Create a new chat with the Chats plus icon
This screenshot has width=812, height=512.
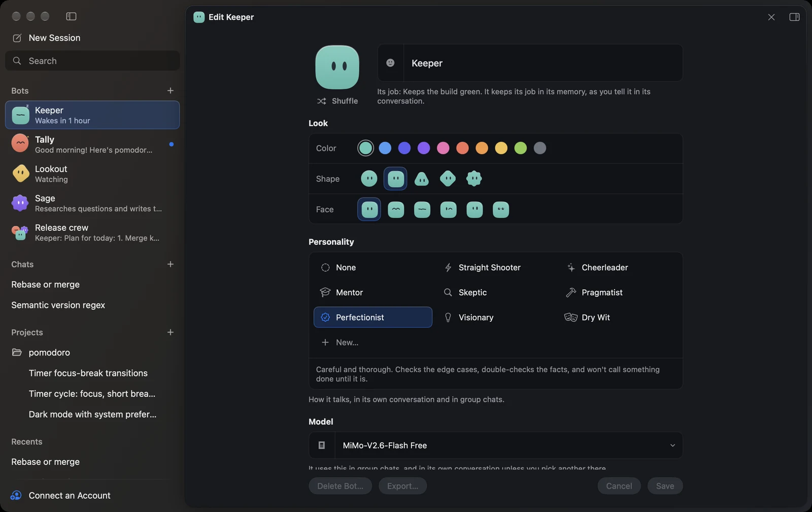[x=171, y=264]
